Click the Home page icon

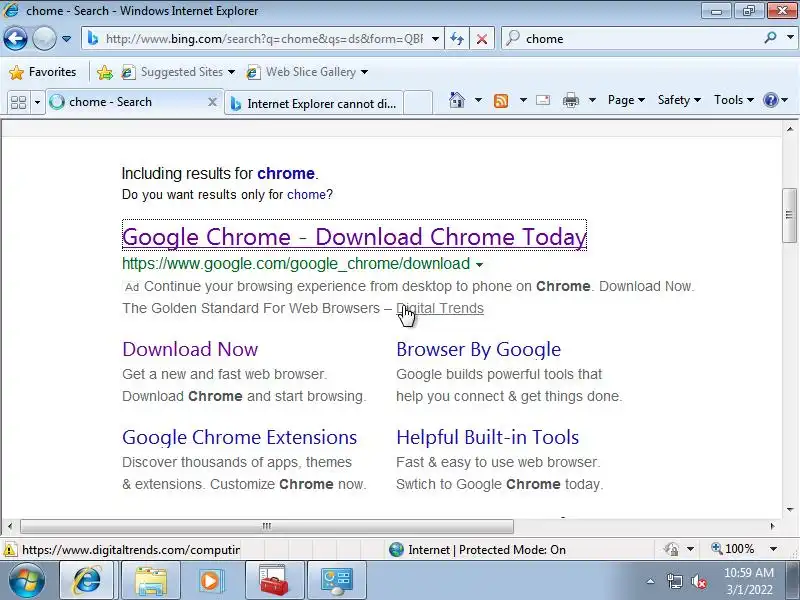[x=457, y=100]
